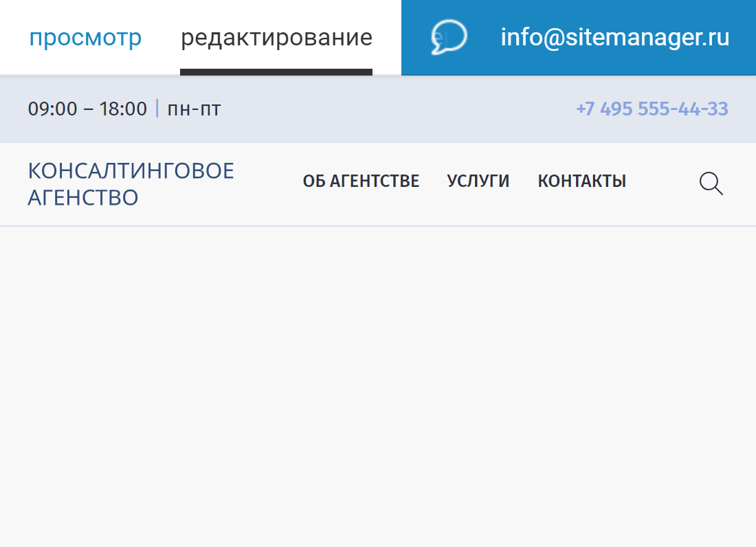Open the УСЛУГИ menu item
The height and width of the screenshot is (547, 756).
click(478, 181)
